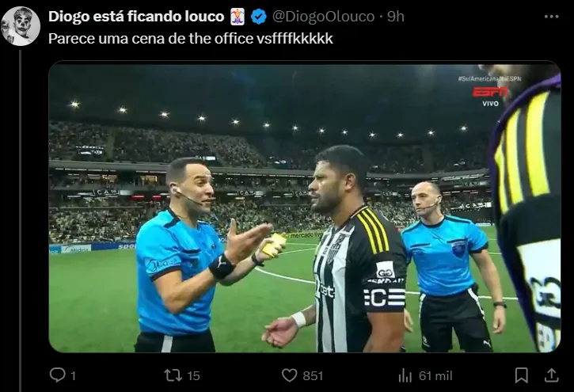Screen dimensions: 574x392
Task: Open the reply icon with 1 comment
Action: [x=58, y=375]
